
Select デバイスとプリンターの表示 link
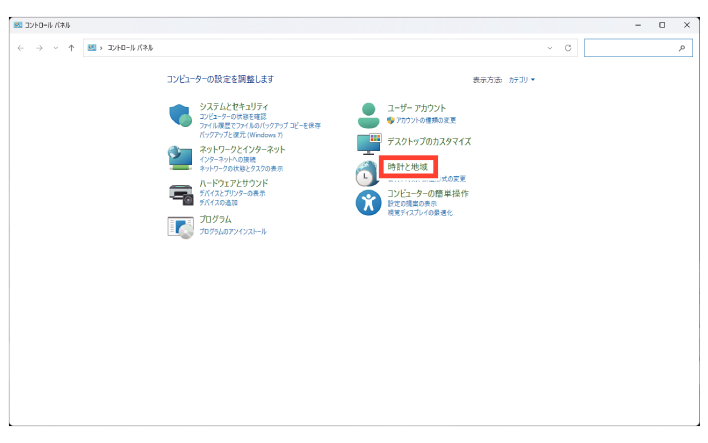tap(232, 193)
